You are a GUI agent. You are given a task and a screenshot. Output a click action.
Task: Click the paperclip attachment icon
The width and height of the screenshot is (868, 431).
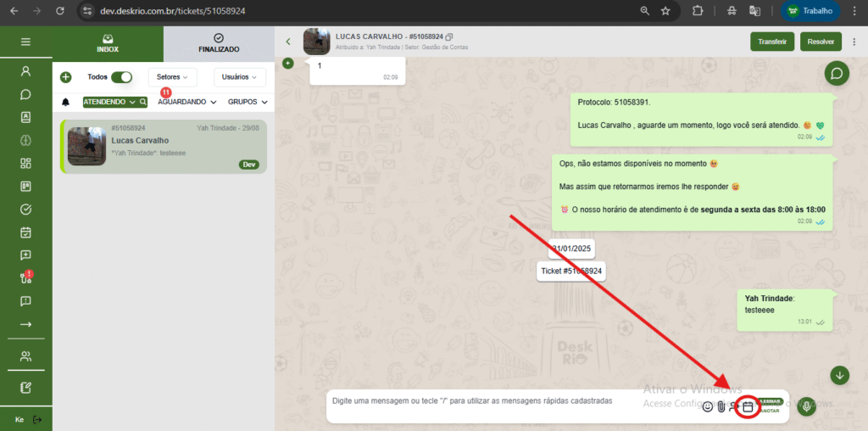click(x=721, y=407)
